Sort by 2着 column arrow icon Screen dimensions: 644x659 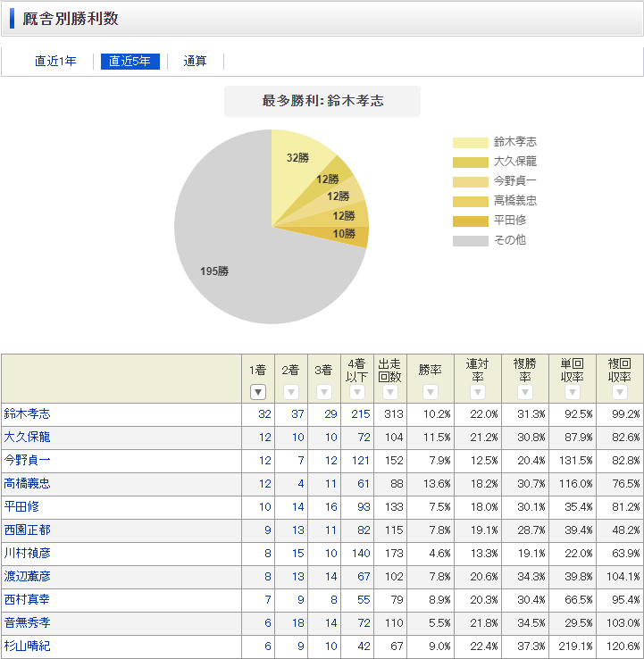pyautogui.click(x=290, y=392)
